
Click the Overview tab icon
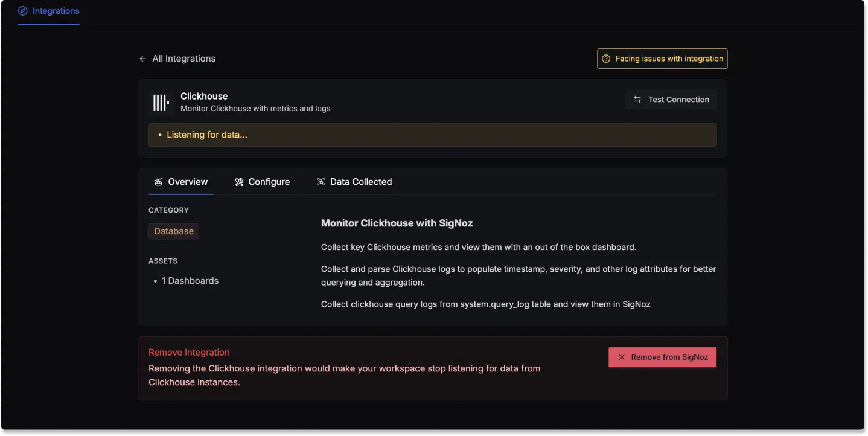point(158,182)
